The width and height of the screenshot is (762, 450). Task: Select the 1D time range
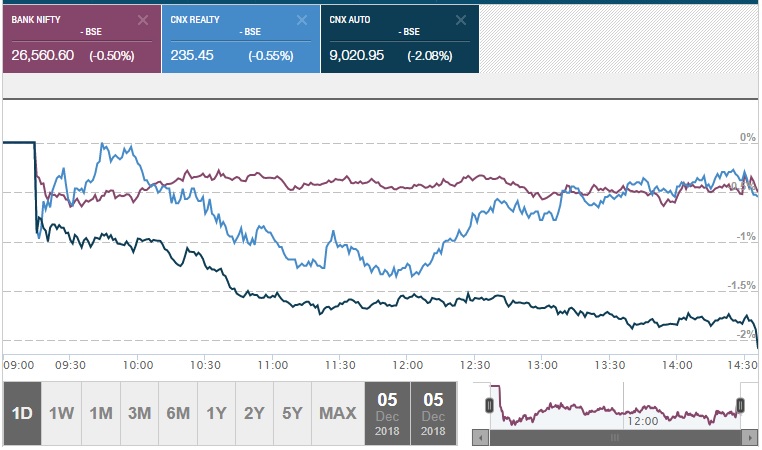pos(22,413)
